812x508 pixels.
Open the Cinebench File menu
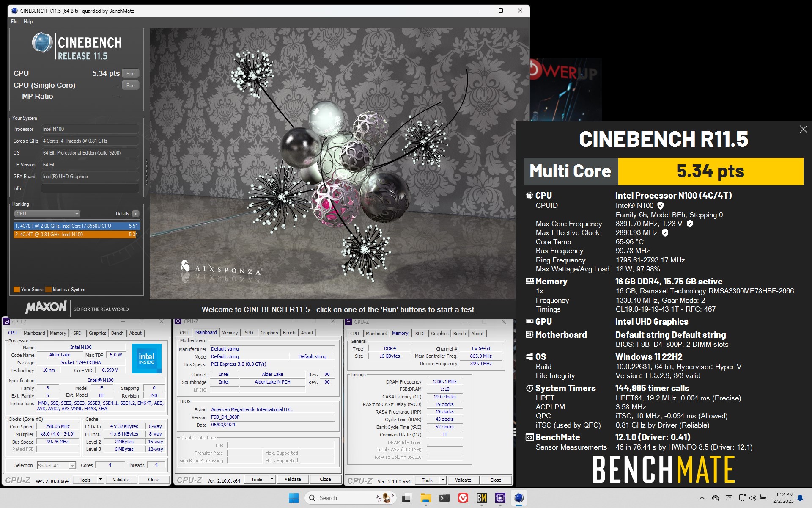tap(14, 22)
